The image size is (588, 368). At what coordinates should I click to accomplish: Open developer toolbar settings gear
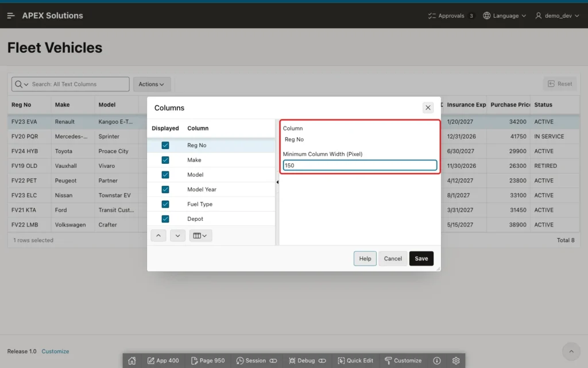(x=455, y=361)
